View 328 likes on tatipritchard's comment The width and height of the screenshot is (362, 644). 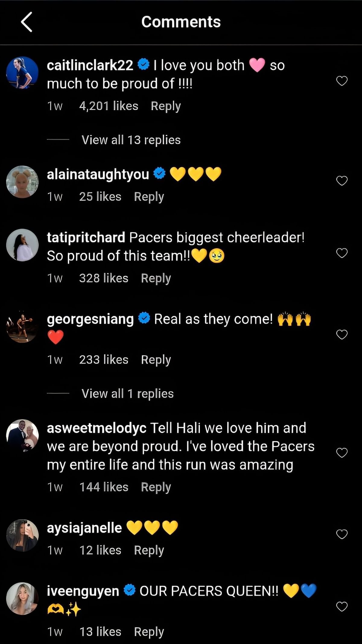(103, 278)
